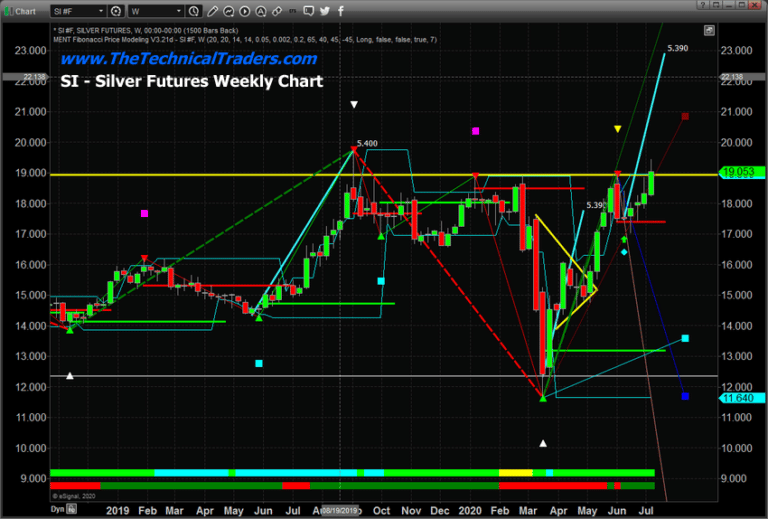The height and width of the screenshot is (519, 768).
Task: Click the eSignal 2020 copyright text
Action: pyautogui.click(x=73, y=496)
